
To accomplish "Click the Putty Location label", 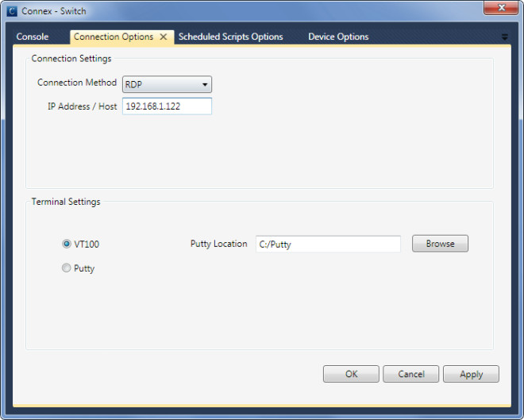I will [x=219, y=244].
